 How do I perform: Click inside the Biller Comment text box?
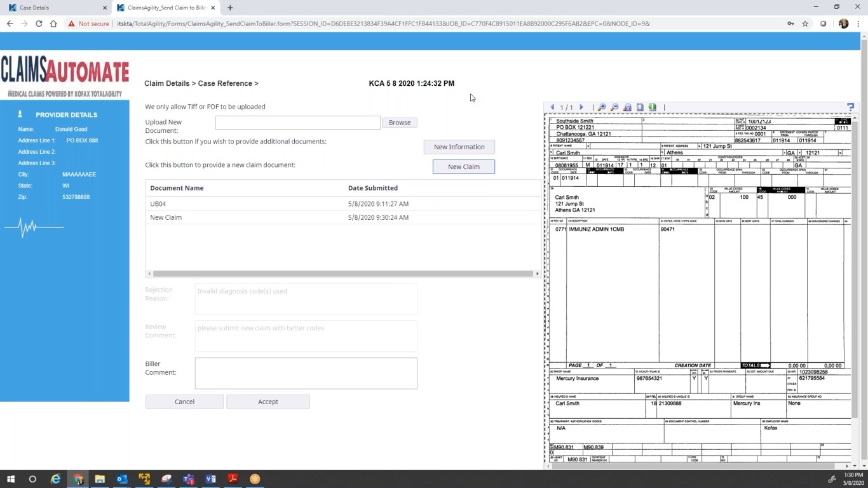[306, 372]
